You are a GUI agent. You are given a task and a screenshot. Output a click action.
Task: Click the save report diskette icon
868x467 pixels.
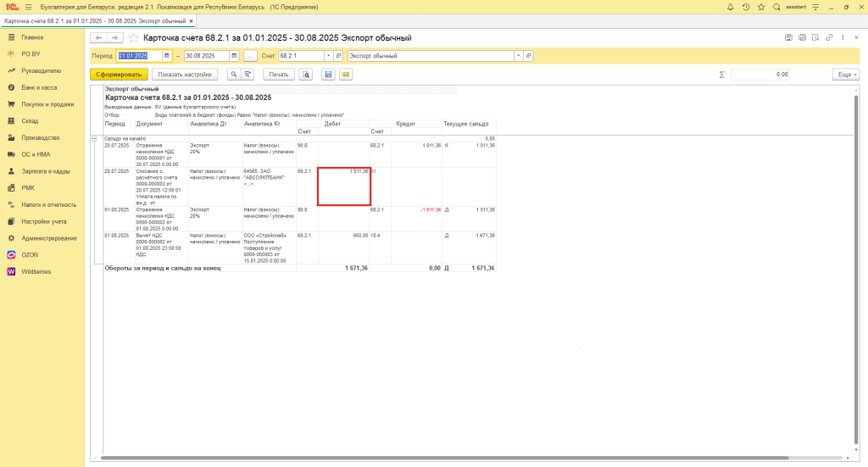tap(328, 74)
